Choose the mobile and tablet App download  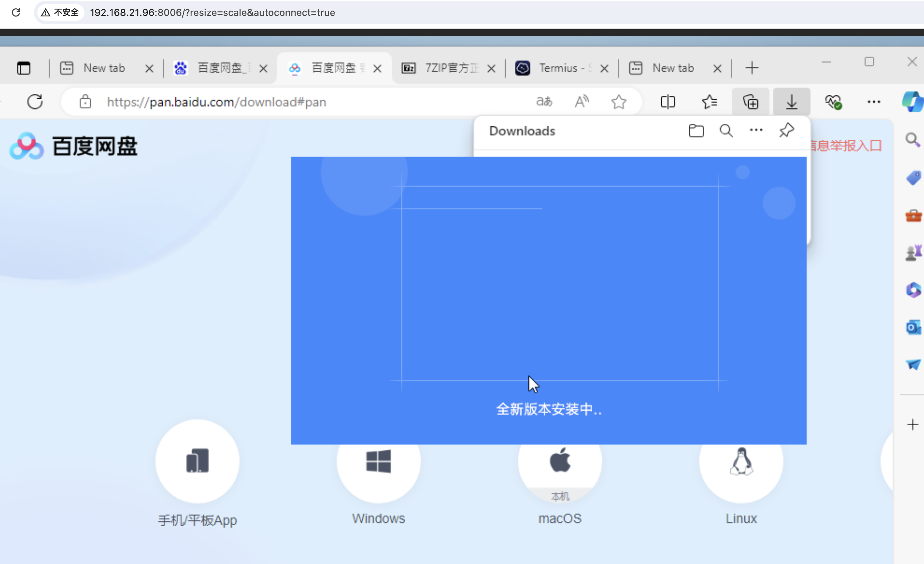point(197,461)
